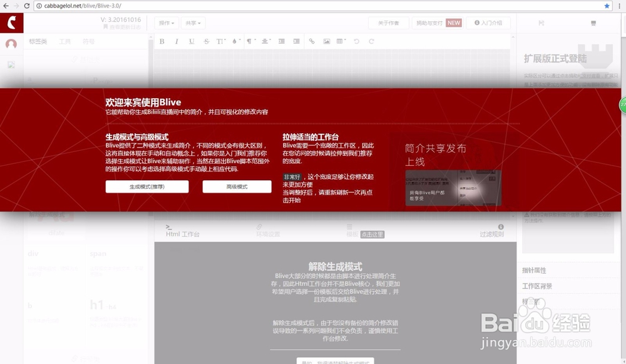
Task: Apply strikethrough formatting in editor toolbar
Action: click(x=207, y=41)
